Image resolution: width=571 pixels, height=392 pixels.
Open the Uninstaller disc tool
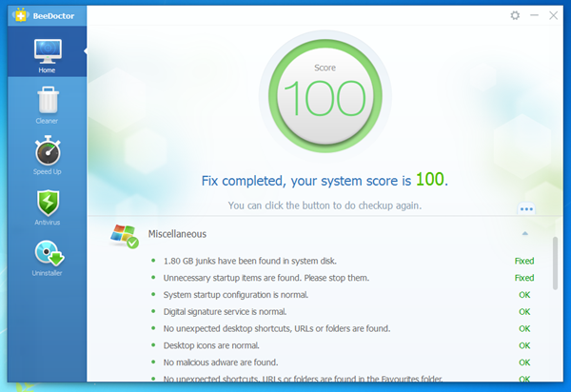point(47,259)
